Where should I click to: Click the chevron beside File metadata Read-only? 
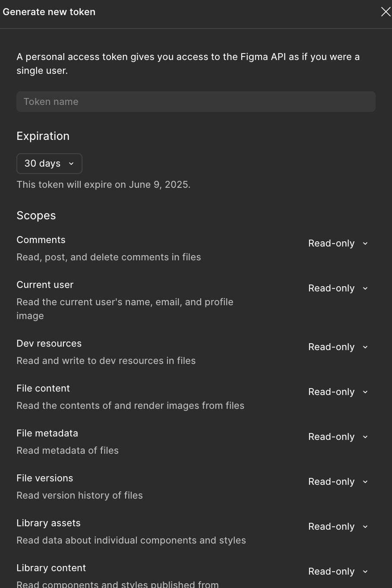[x=365, y=437]
